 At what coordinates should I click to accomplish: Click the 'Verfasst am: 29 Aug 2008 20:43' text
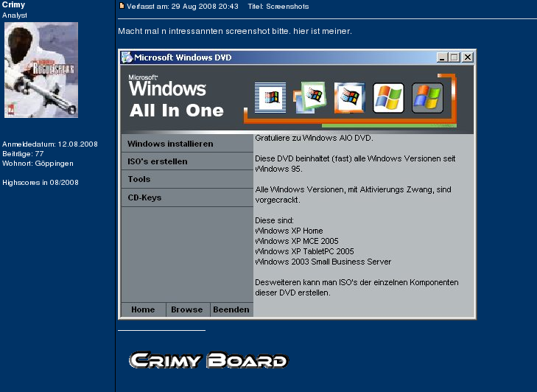182,6
